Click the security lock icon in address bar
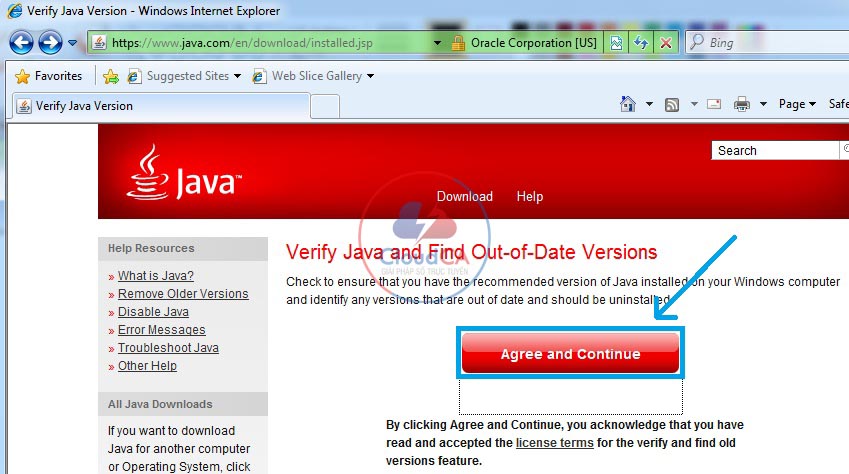Image resolution: width=849 pixels, height=474 pixels. click(458, 43)
